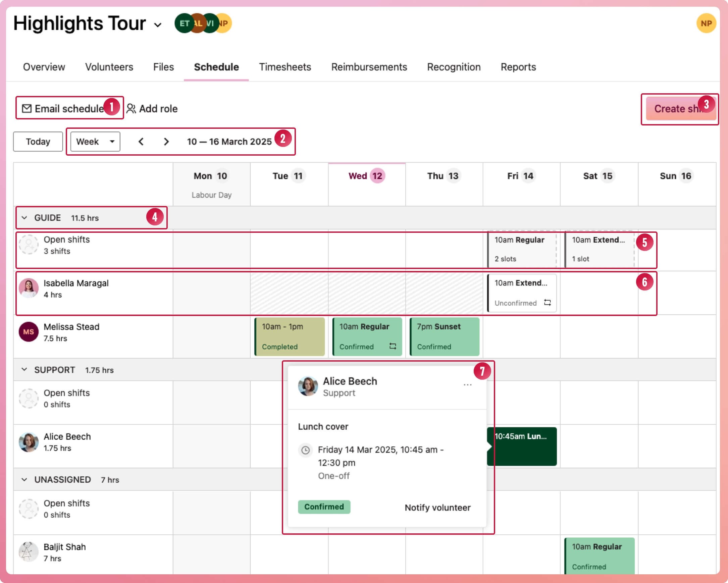
Task: Go to next week arrow
Action: 166,142
